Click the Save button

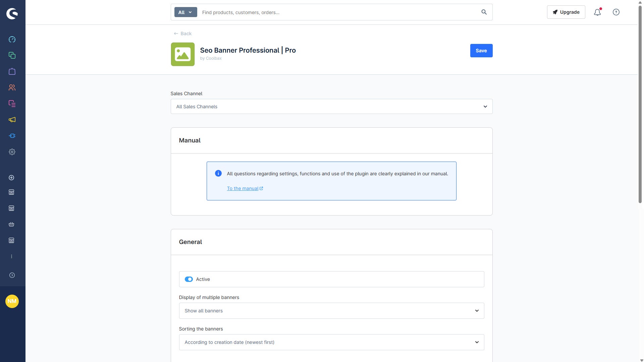tap(481, 51)
